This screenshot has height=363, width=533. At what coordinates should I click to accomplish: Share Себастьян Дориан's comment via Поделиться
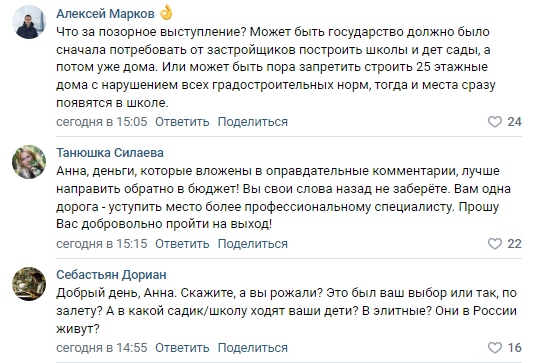253,348
